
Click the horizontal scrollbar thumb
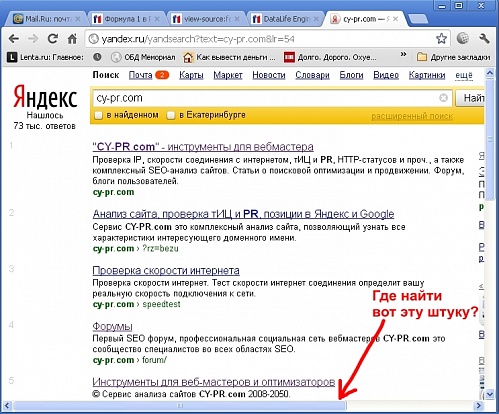tap(180, 406)
